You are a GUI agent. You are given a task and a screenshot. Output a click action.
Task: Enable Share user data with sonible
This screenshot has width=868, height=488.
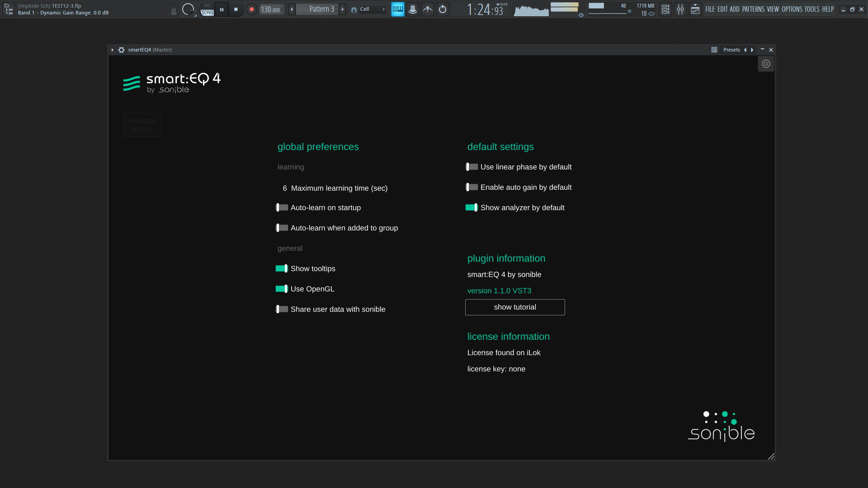(282, 309)
